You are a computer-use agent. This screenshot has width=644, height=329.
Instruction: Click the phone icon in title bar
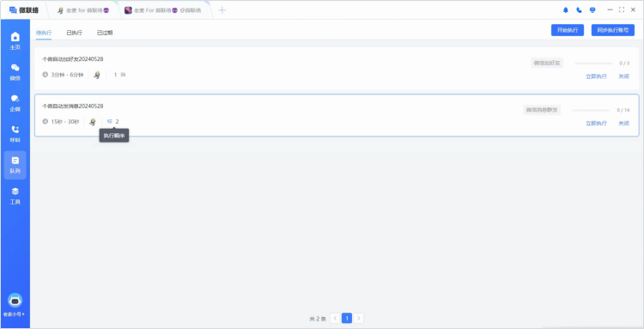[579, 9]
